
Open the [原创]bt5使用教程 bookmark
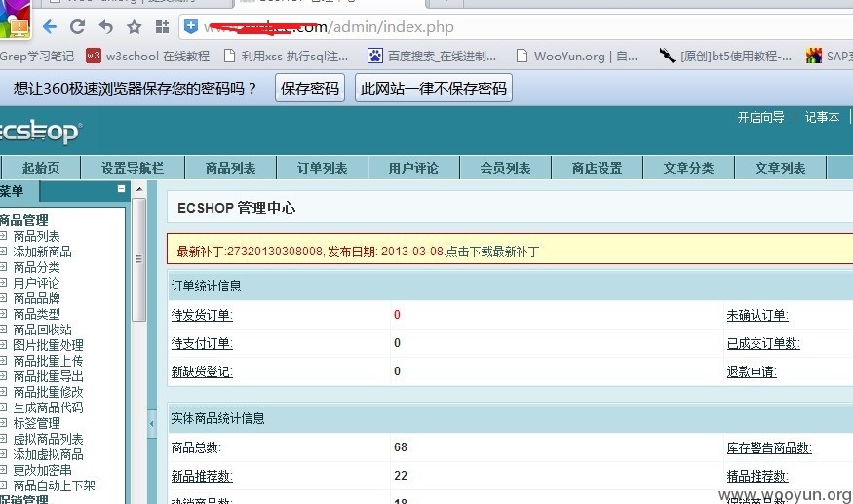click(x=725, y=56)
